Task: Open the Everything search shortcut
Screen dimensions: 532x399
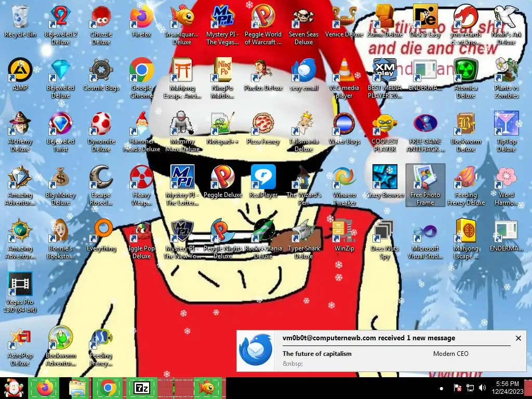Action: pos(101,235)
